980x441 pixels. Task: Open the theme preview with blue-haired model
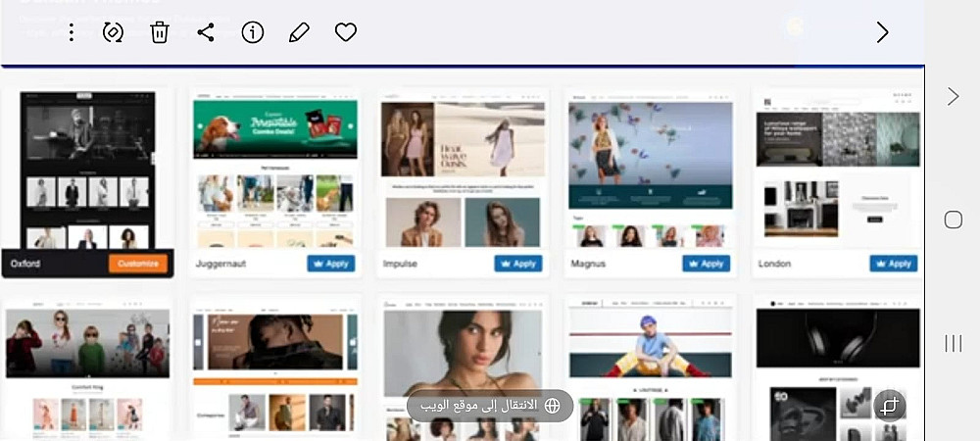tap(650, 369)
